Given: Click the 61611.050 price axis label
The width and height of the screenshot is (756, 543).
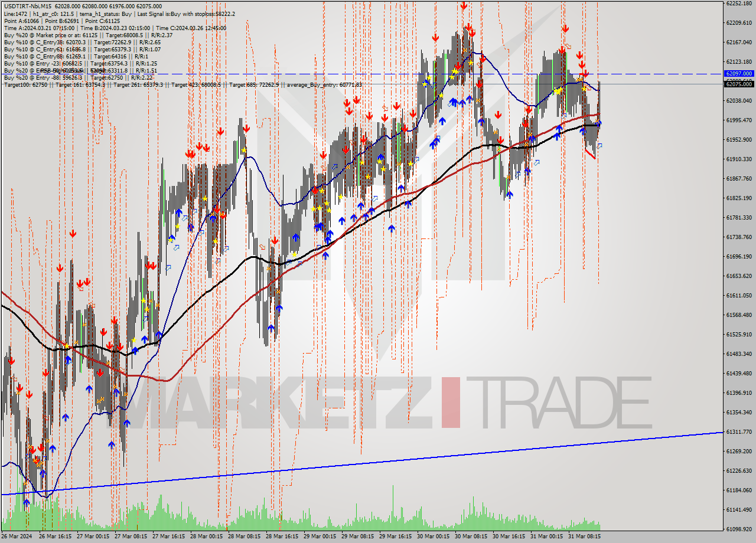Looking at the screenshot, I should (740, 295).
